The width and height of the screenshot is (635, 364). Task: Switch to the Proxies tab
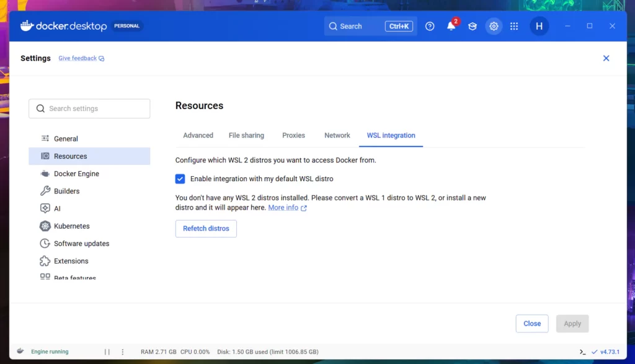pyautogui.click(x=293, y=135)
